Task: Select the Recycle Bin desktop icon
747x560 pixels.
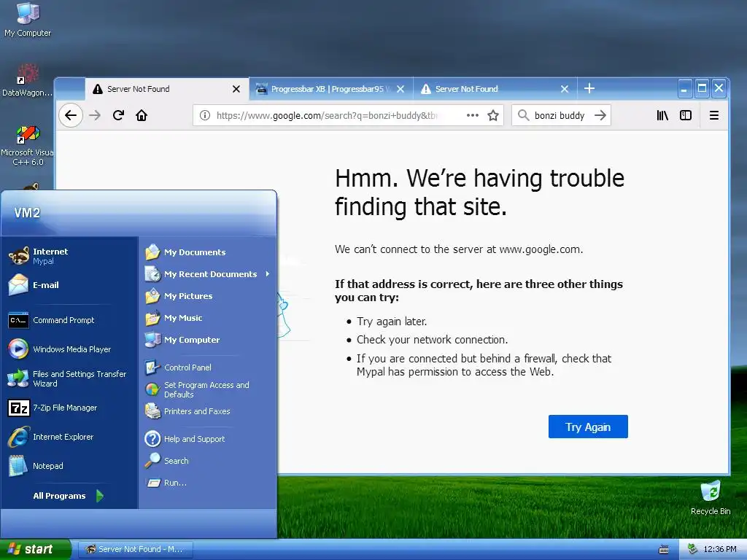Action: (711, 498)
